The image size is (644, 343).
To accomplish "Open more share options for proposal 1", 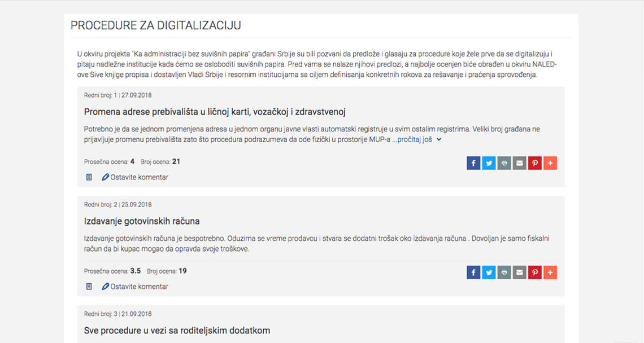I will 550,163.
